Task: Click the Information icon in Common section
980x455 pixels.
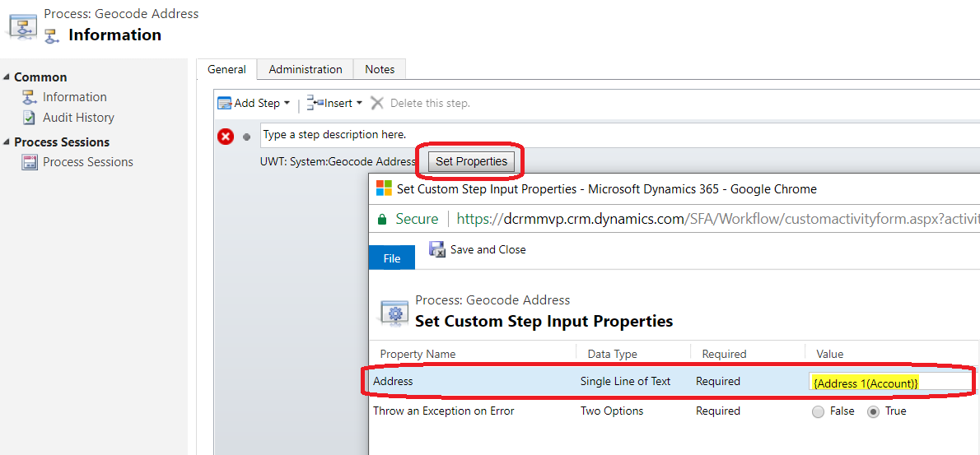Action: pyautogui.click(x=29, y=97)
